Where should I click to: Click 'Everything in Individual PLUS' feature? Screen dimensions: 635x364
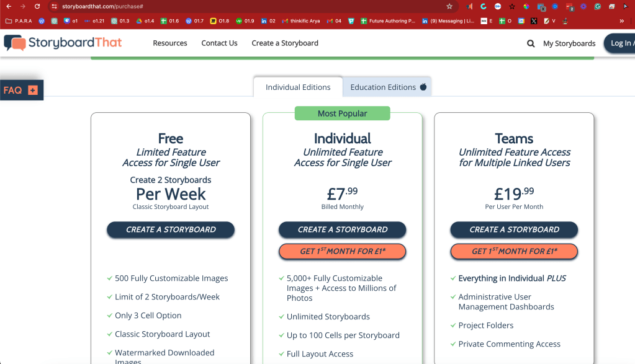[512, 278]
